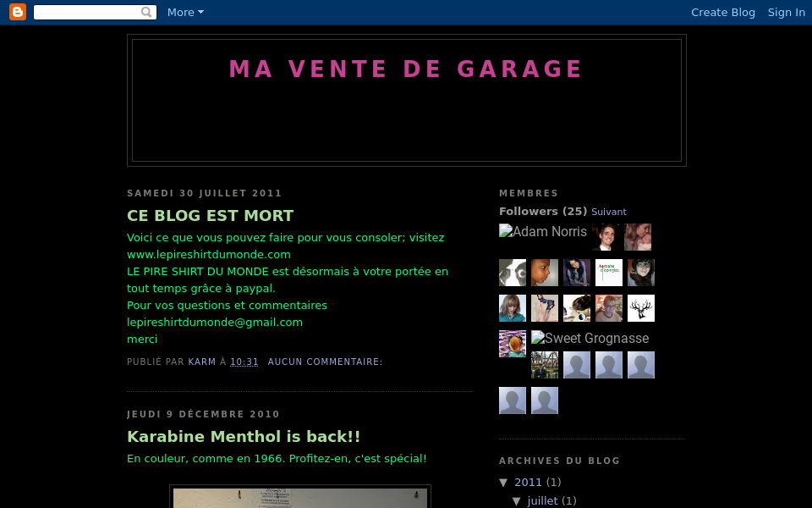
Task: Collapse the 2011 archive year
Action: 504,483
